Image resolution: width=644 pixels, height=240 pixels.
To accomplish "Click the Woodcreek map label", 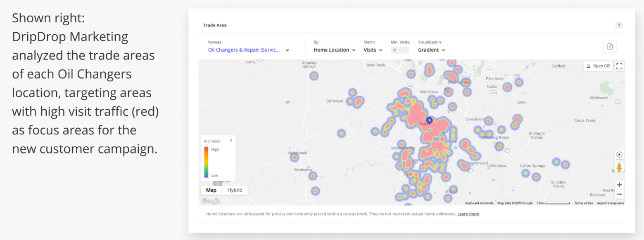I will click(297, 153).
